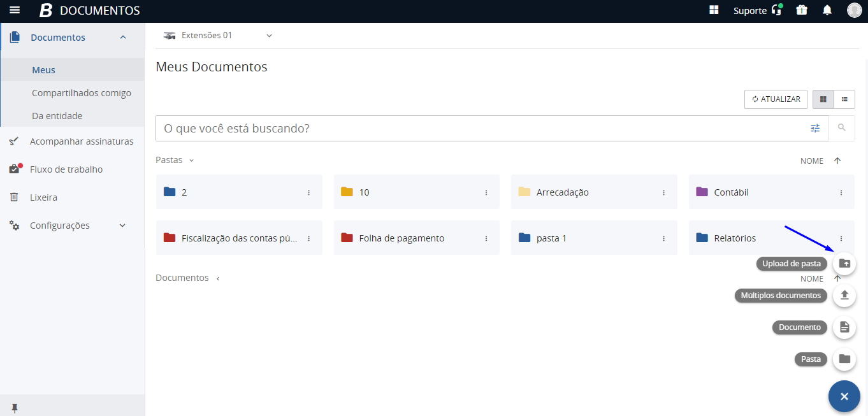Go to Lixeira in the sidebar
The height and width of the screenshot is (416, 868).
43,197
